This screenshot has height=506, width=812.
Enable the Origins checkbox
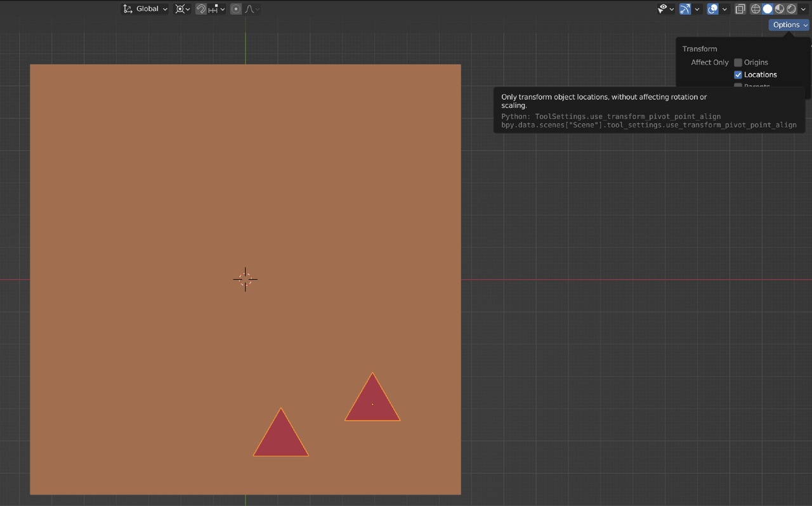coord(738,62)
